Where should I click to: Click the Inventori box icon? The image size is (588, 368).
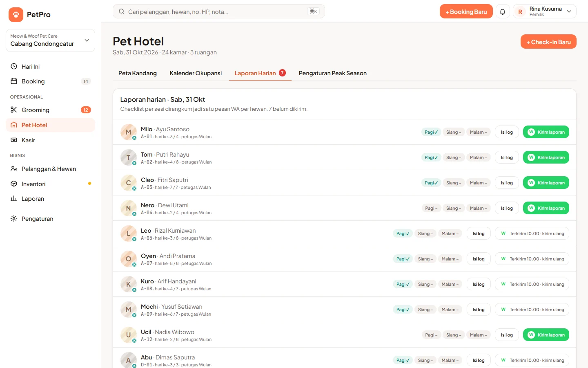[14, 184]
